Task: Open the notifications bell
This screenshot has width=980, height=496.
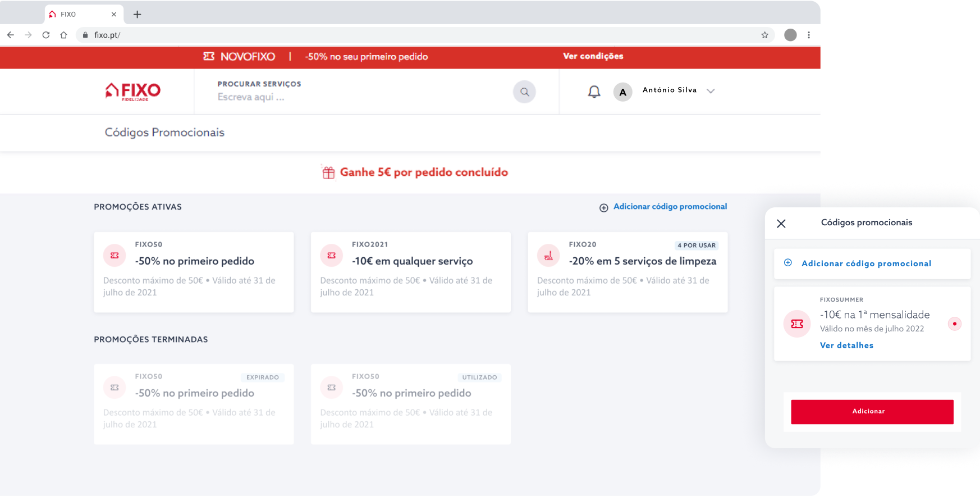Action: (594, 92)
